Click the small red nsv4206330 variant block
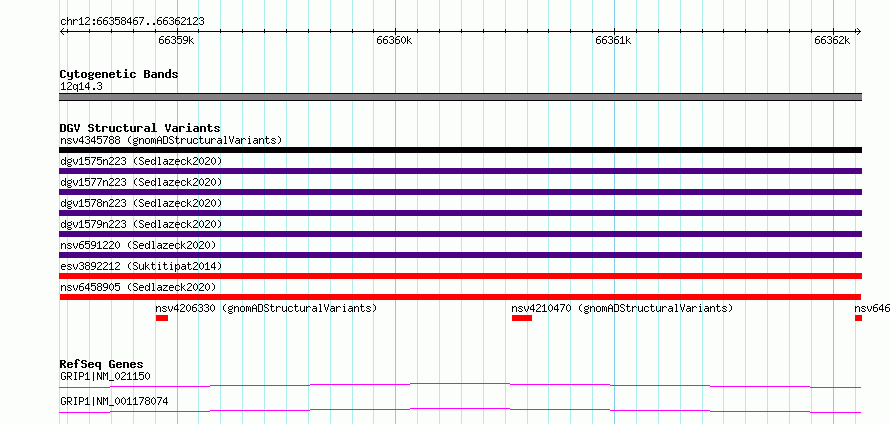Viewport: 890px width, 424px height. (x=162, y=318)
